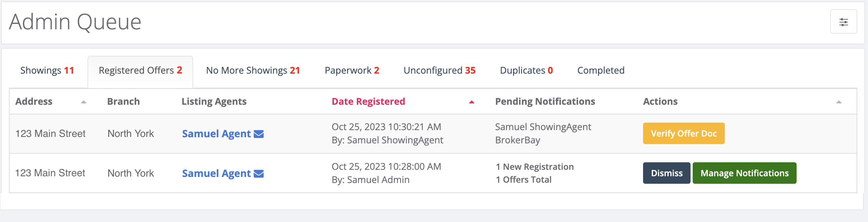
Task: Click envelope icon beside first Samuel Agent
Action: (259, 134)
